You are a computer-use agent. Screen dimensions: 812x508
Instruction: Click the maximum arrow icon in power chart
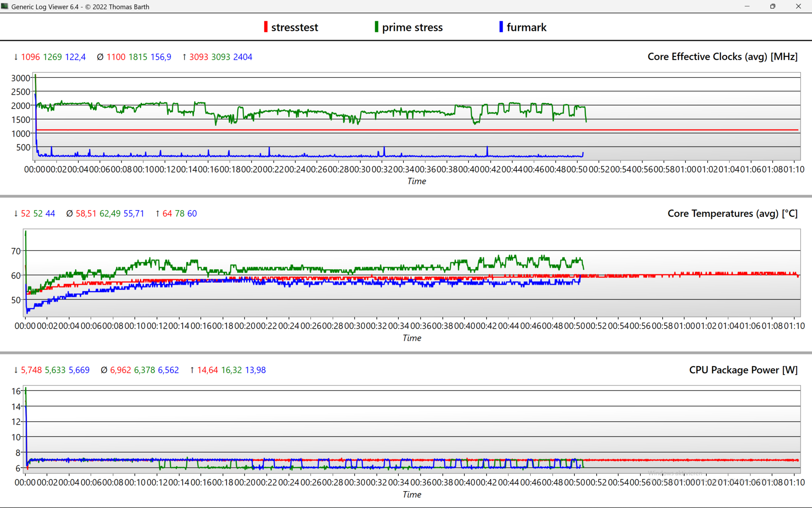point(192,370)
